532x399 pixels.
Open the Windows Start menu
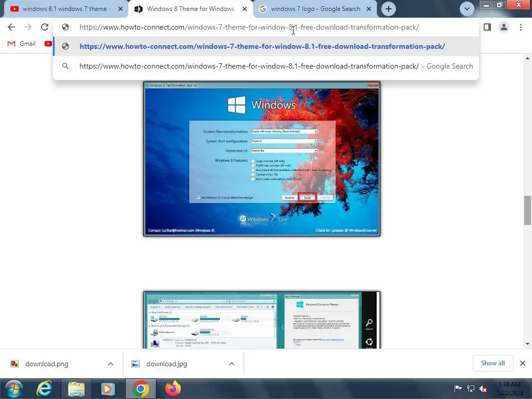point(14,389)
